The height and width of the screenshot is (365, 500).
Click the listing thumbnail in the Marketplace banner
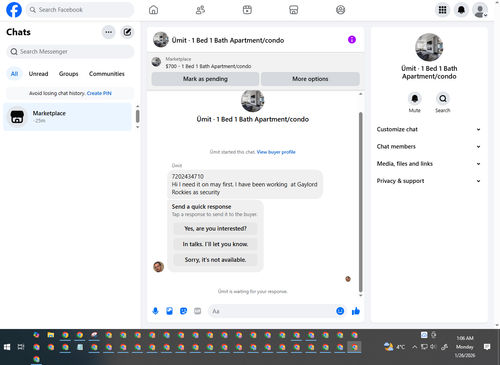click(x=156, y=62)
